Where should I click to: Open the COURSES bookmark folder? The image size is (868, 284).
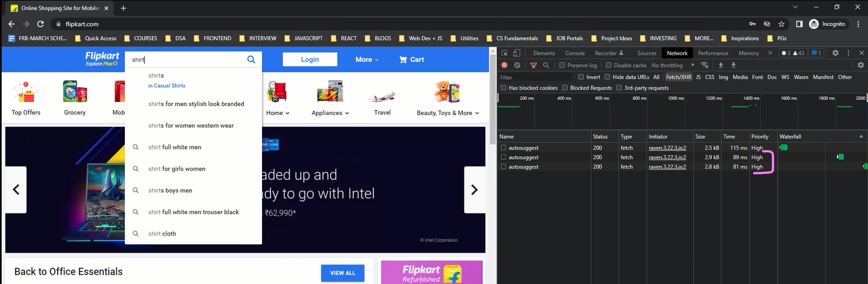[x=141, y=38]
